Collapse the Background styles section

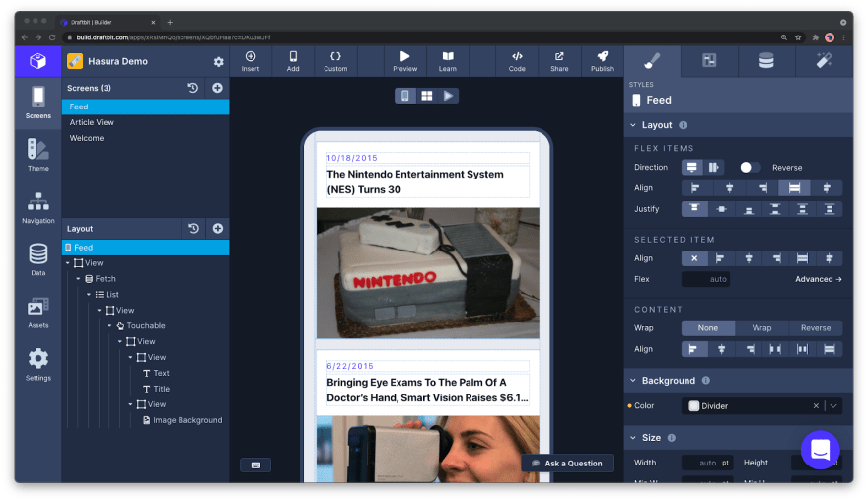pyautogui.click(x=633, y=381)
